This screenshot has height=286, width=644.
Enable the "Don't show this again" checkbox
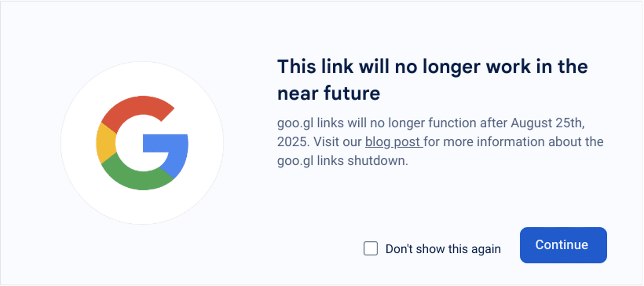pos(370,249)
